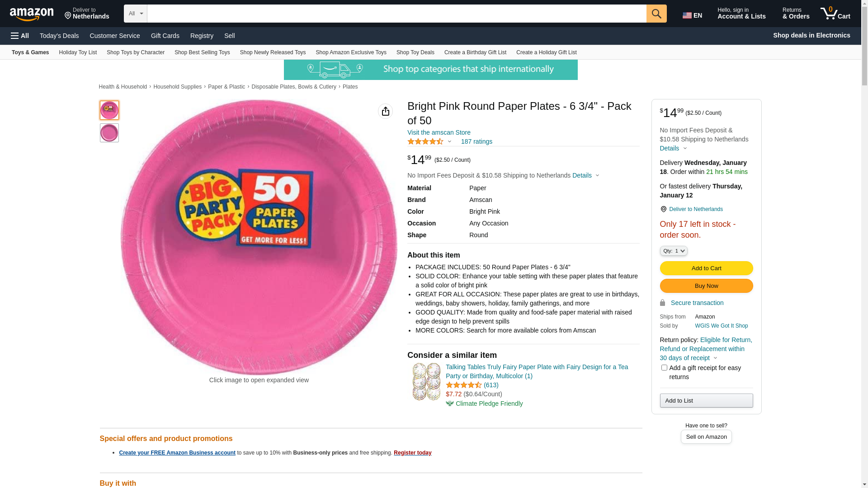The height and width of the screenshot is (488, 868).
Task: Enable the gift receipt checkbox
Action: (664, 368)
